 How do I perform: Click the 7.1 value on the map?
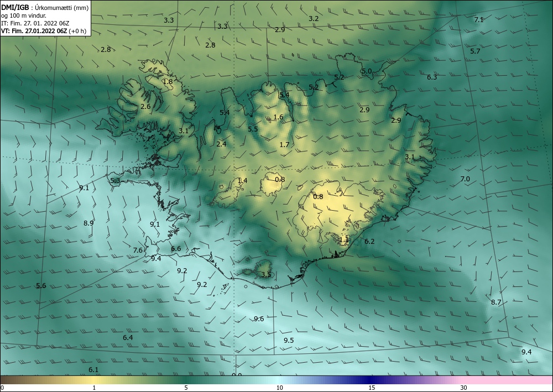pos(478,20)
